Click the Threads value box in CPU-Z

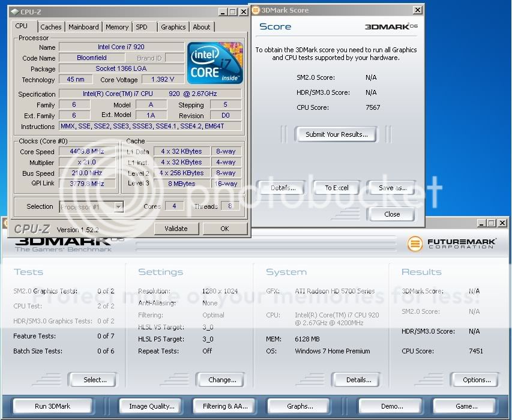[x=230, y=206]
